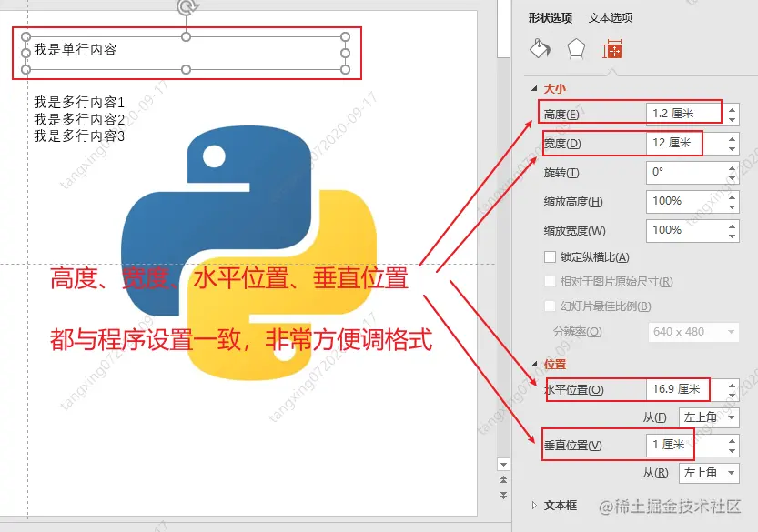The image size is (758, 532).
Task: Click the 旋转 value field
Action: [685, 173]
